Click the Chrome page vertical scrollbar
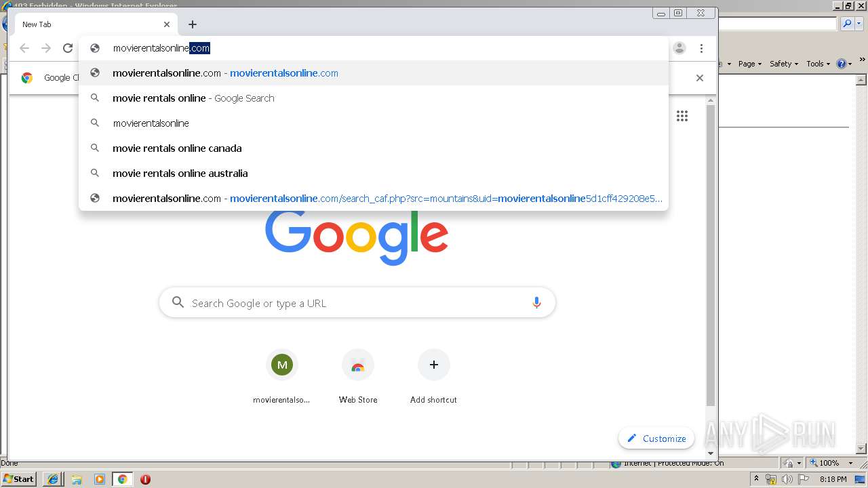Screen dimensions: 868x488 (x=711, y=255)
